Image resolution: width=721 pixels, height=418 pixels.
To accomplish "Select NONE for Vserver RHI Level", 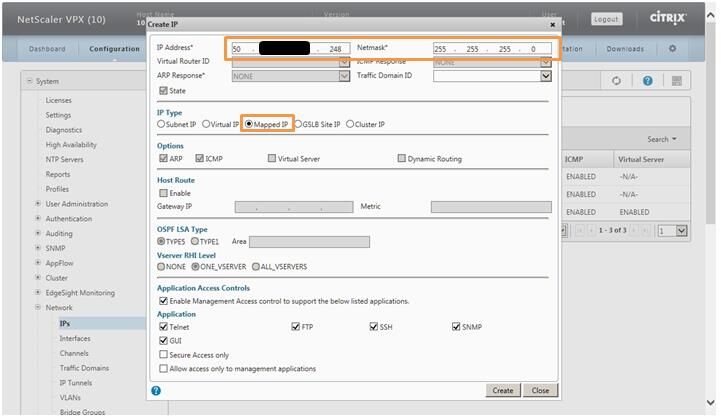I will (161, 266).
